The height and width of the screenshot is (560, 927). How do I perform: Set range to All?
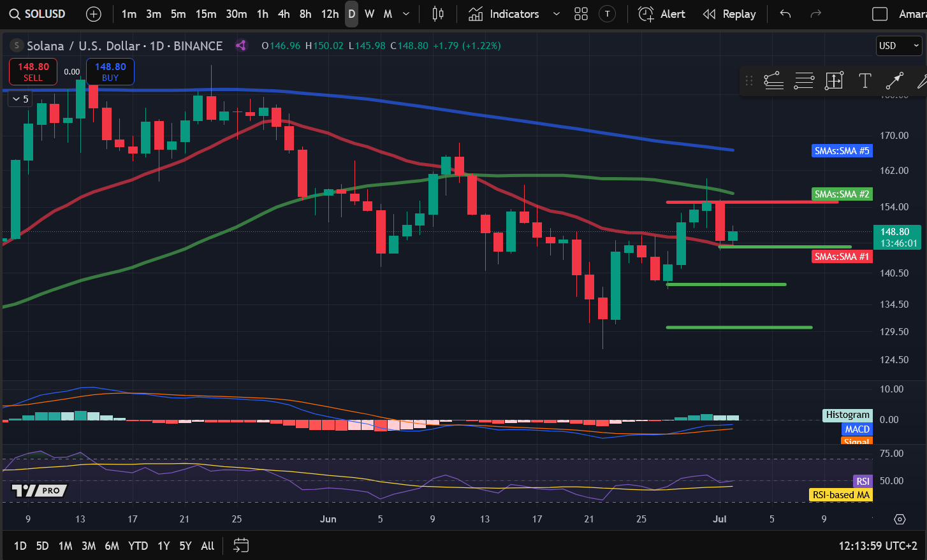point(208,545)
